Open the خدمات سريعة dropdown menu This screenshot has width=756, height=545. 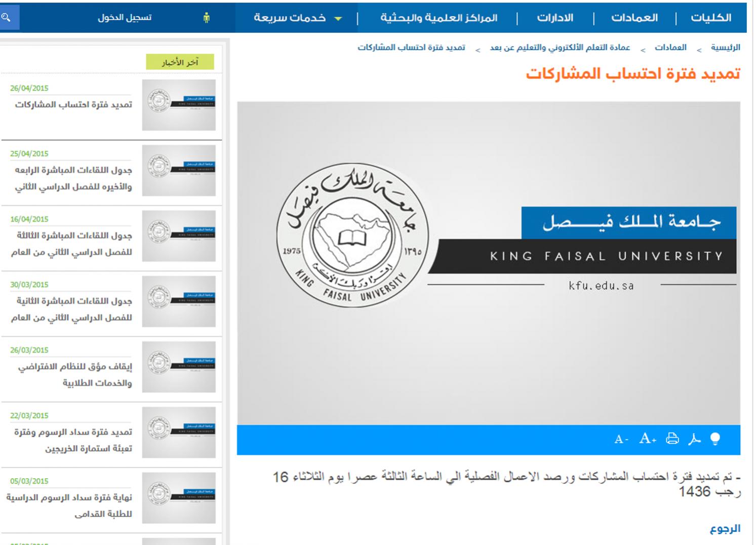pos(298,18)
